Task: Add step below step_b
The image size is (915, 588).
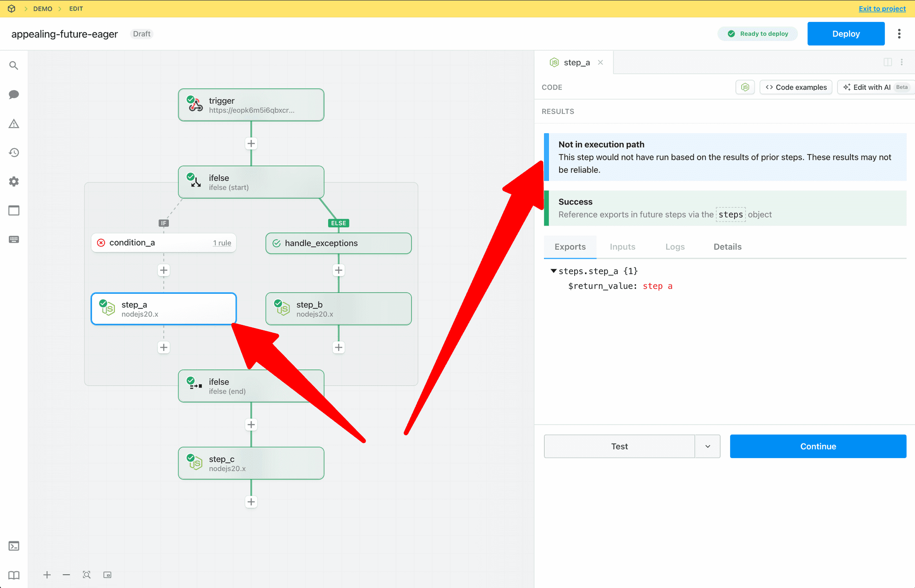Action: [339, 347]
